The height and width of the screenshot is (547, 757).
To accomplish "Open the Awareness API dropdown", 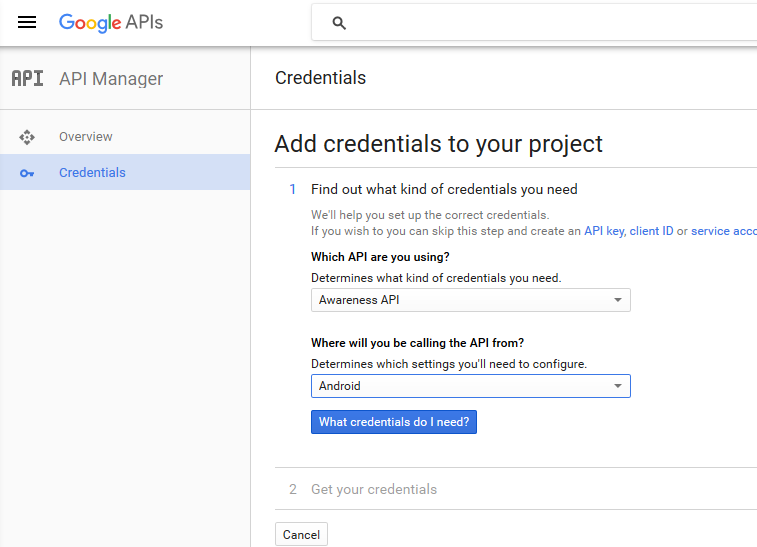I will click(x=470, y=300).
